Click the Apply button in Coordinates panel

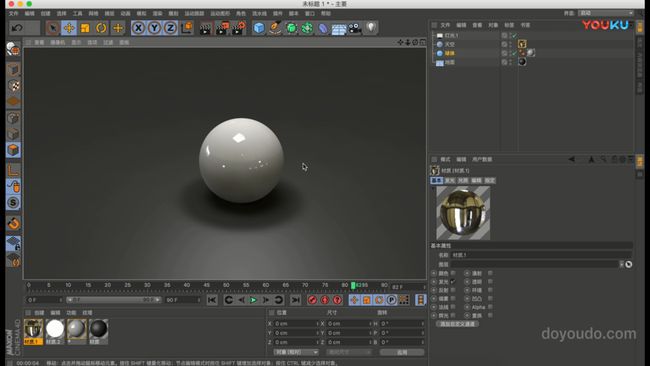point(402,352)
